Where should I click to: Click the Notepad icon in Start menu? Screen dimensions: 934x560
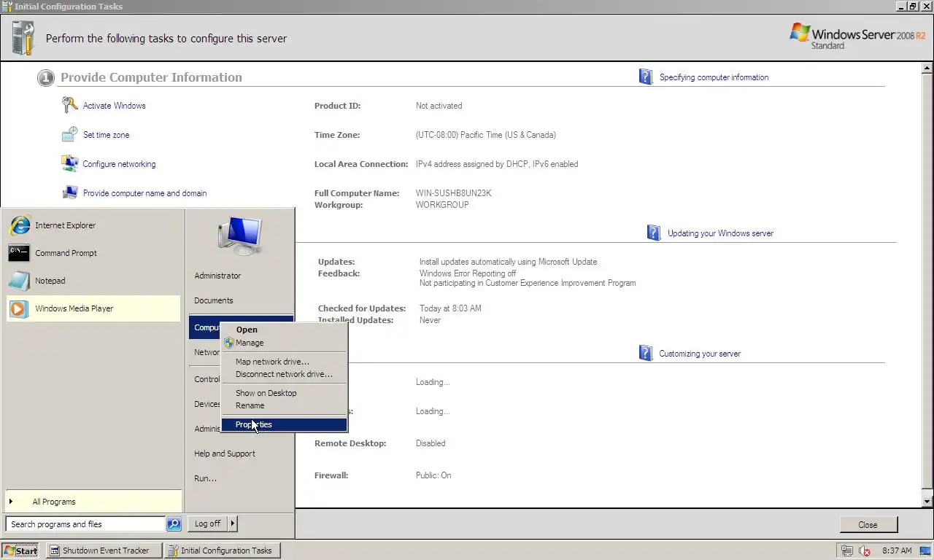click(19, 281)
